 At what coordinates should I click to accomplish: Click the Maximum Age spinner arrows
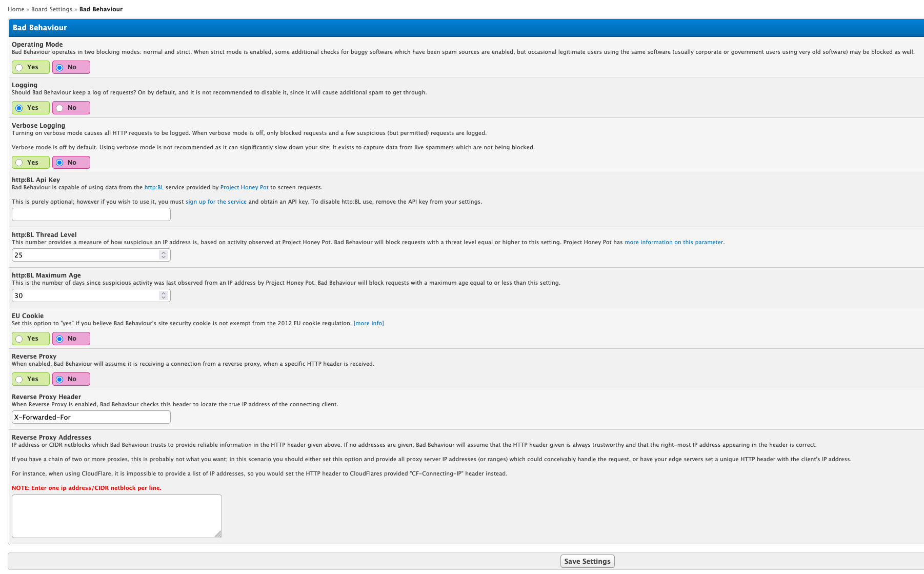[163, 295]
